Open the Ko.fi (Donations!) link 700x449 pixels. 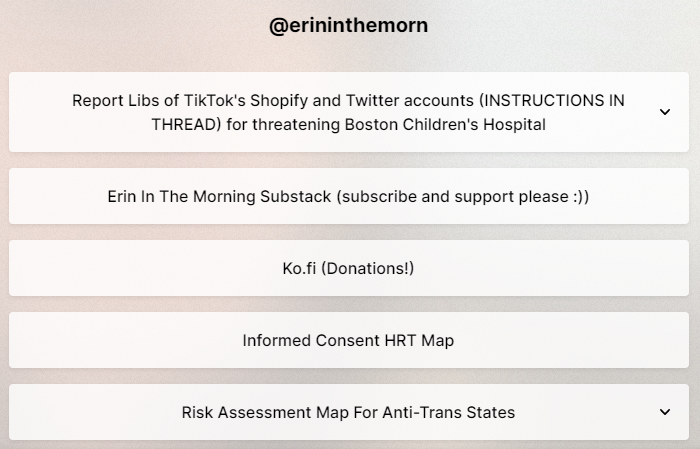(348, 268)
